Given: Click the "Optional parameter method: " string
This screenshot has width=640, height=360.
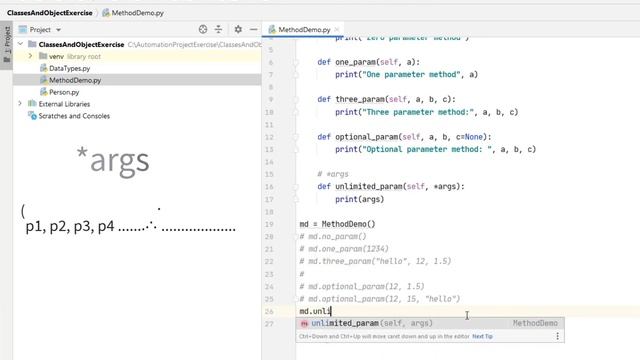Looking at the screenshot, I should coord(427,149).
